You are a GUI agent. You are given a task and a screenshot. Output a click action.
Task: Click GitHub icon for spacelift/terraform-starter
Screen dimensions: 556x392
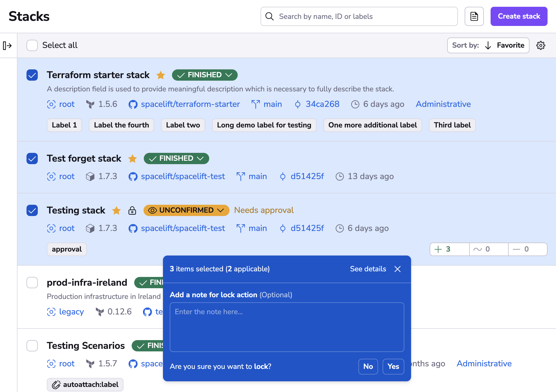(133, 104)
